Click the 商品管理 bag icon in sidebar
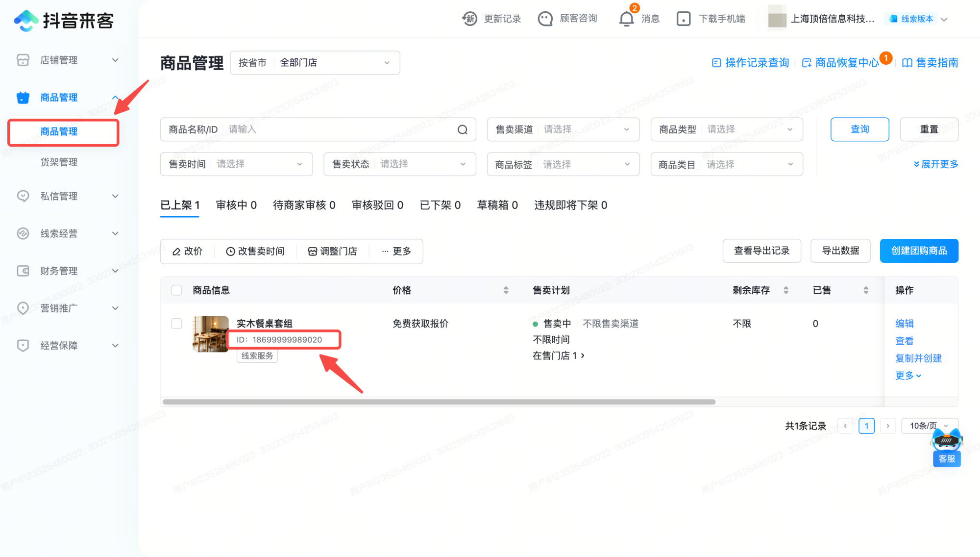Image resolution: width=980 pixels, height=557 pixels. [23, 98]
